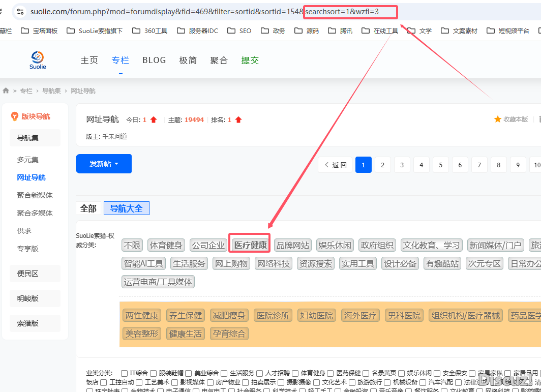Screen dimensions: 541x392
Task: Click the star icon next to 收藏本版
Action: tap(497, 119)
